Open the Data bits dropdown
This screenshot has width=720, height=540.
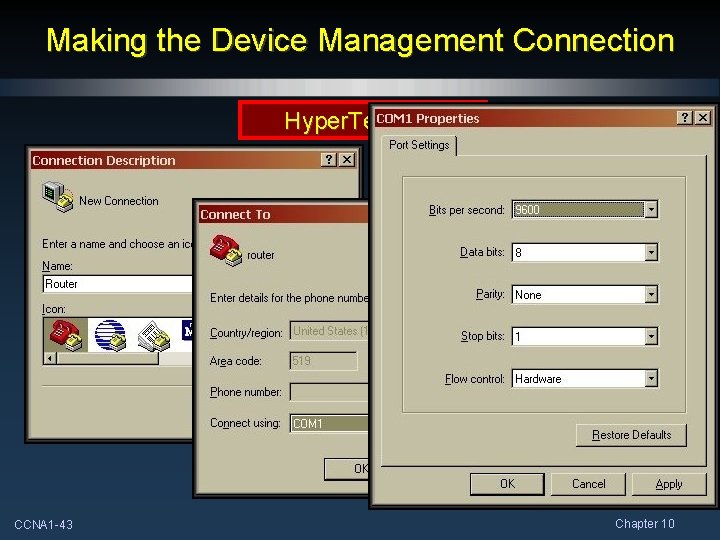click(651, 252)
